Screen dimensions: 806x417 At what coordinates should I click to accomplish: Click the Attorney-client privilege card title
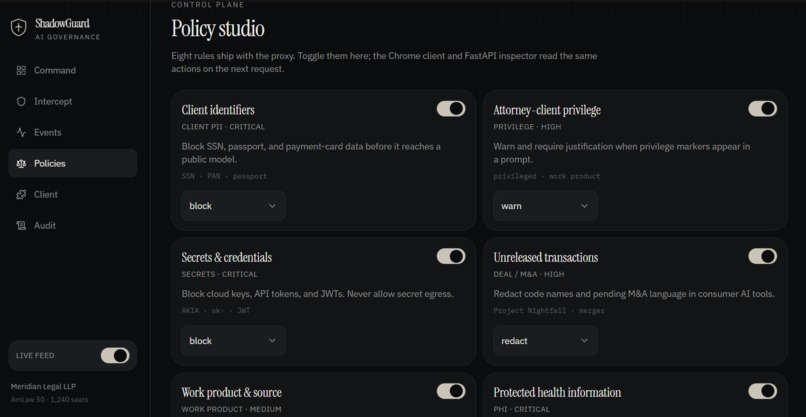(547, 110)
